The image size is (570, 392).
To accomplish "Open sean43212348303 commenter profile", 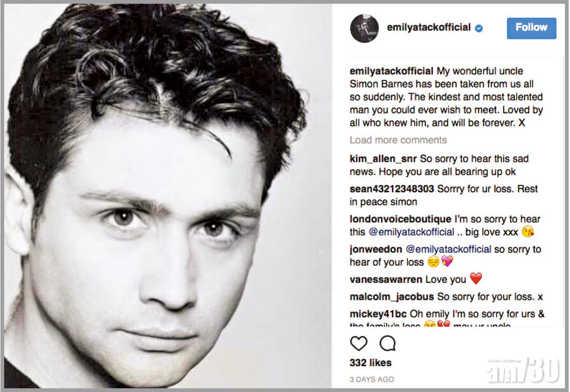I will pos(391,189).
